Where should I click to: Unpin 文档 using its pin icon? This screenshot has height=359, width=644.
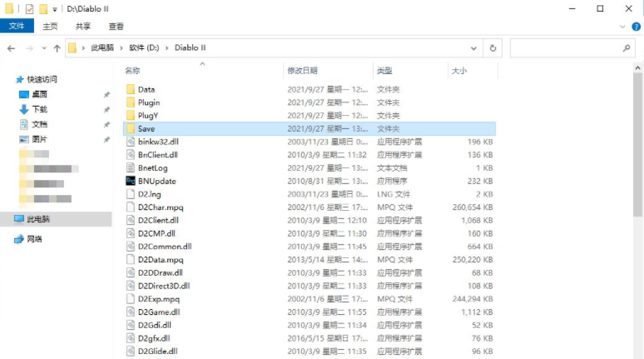pyautogui.click(x=107, y=125)
